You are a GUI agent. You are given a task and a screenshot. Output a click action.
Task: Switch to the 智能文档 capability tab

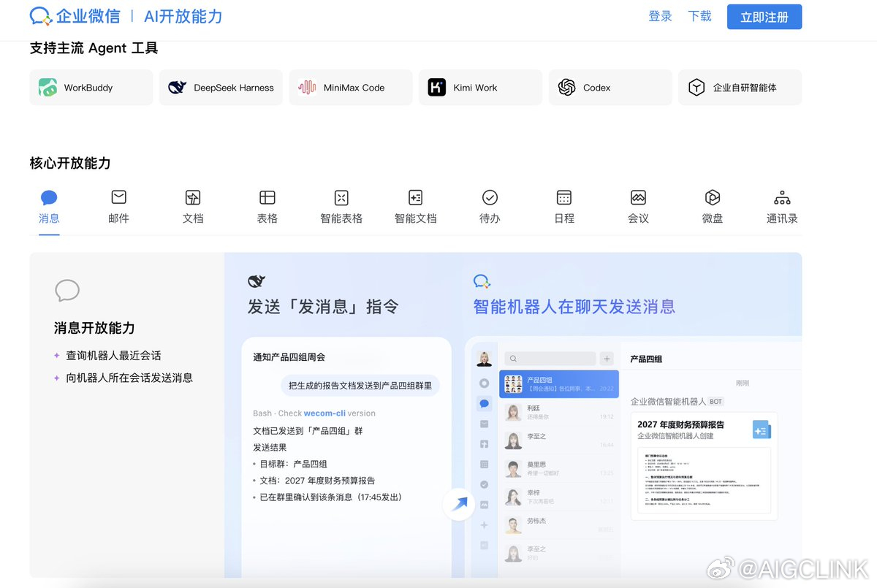pyautogui.click(x=416, y=207)
